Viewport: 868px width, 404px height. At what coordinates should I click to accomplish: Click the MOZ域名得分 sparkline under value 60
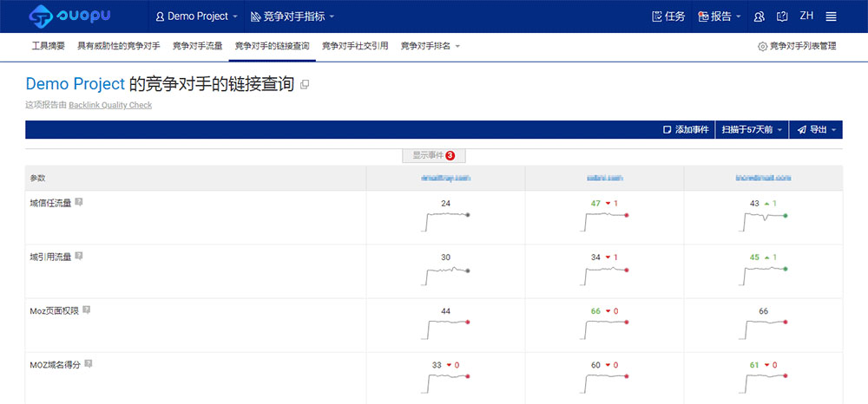click(x=604, y=383)
